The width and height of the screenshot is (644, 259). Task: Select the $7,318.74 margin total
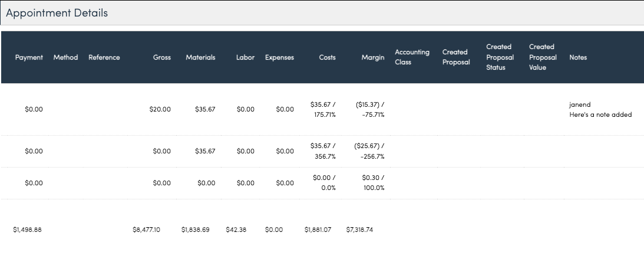pyautogui.click(x=359, y=230)
